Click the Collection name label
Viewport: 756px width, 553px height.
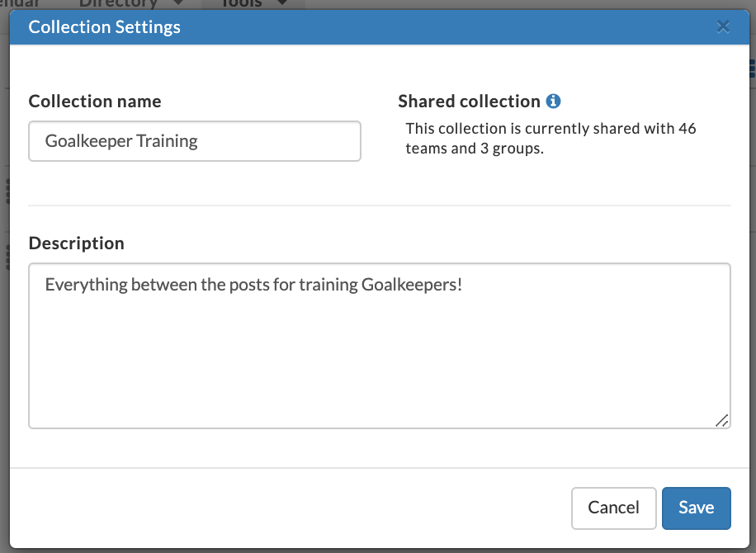pyautogui.click(x=95, y=102)
